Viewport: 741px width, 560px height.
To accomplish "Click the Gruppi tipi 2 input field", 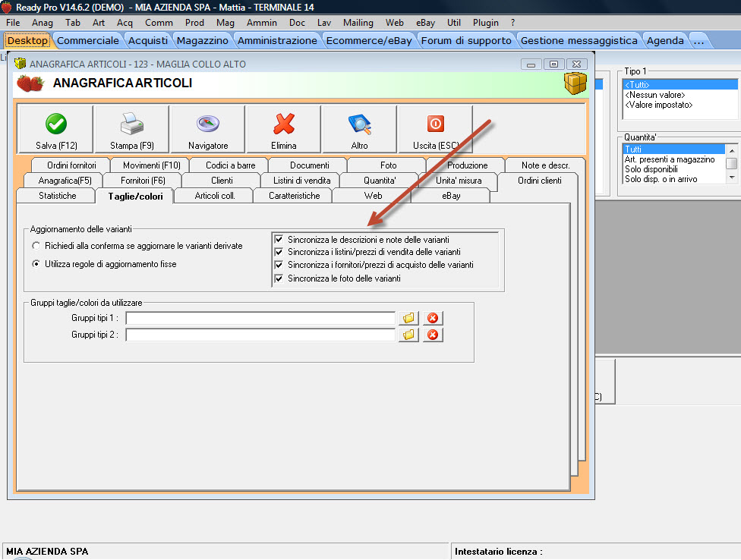I will pos(260,335).
